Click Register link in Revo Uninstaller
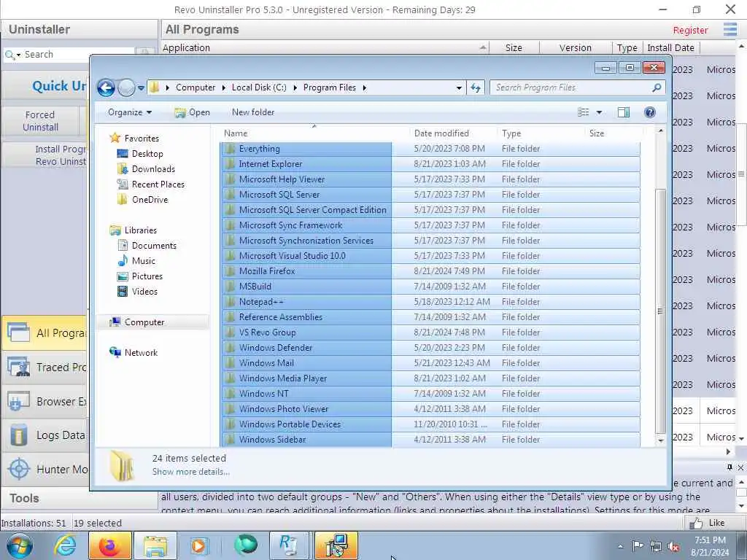This screenshot has height=560, width=747. point(690,30)
